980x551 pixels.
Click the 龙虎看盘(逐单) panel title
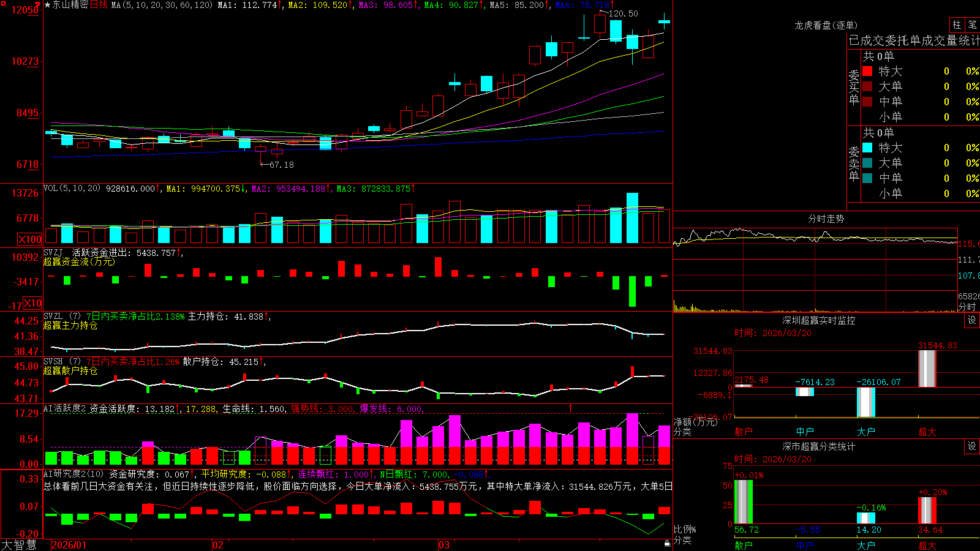pyautogui.click(x=826, y=25)
